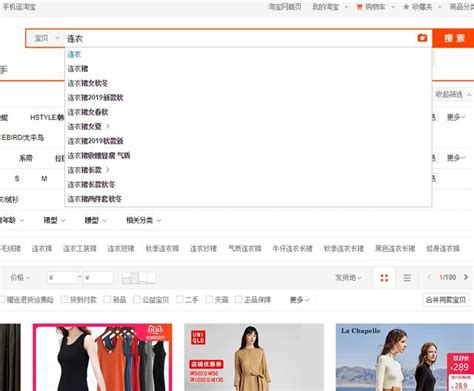Expand the 裙型 filter dropdown
This screenshot has height=391, width=474.
(54, 220)
